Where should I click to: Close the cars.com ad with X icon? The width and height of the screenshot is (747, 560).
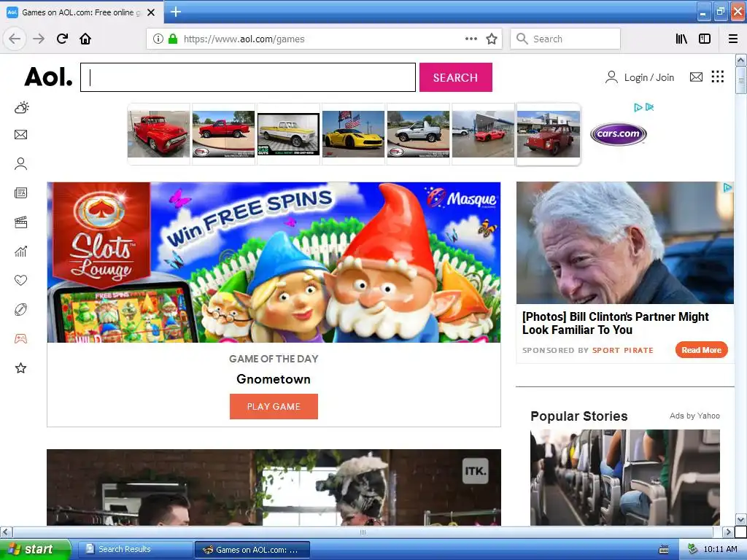(x=649, y=108)
